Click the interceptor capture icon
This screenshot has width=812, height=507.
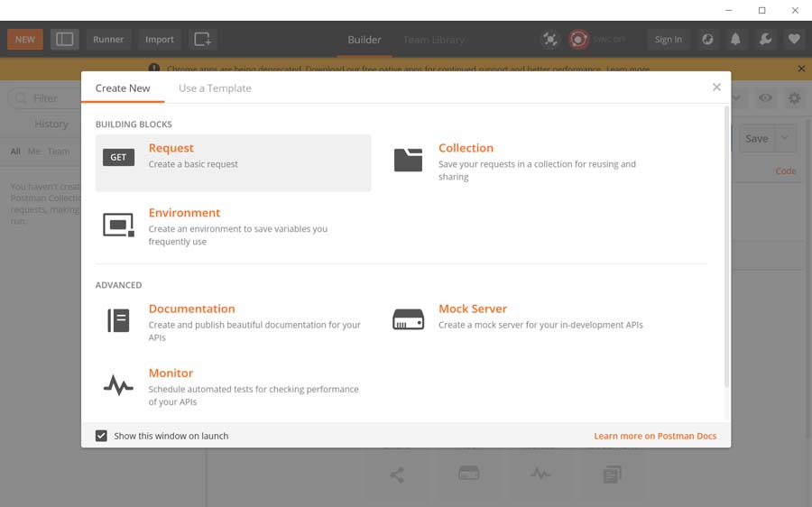(x=550, y=40)
